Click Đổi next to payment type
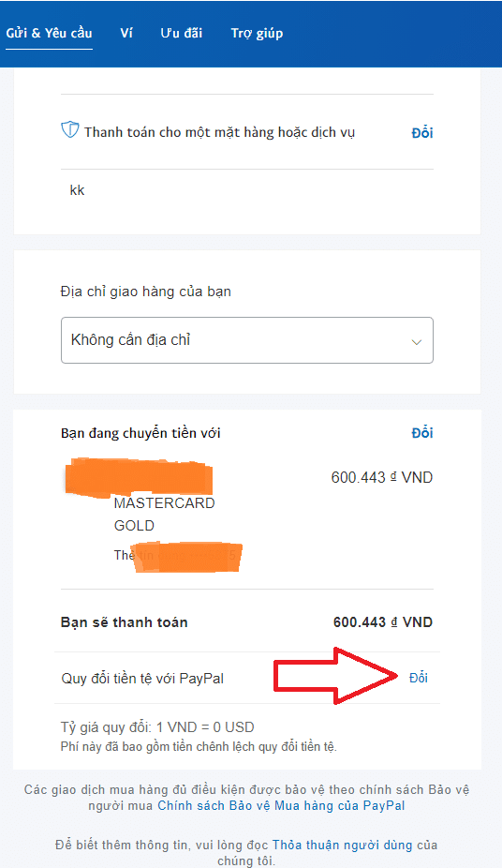This screenshot has width=502, height=868. [x=422, y=133]
